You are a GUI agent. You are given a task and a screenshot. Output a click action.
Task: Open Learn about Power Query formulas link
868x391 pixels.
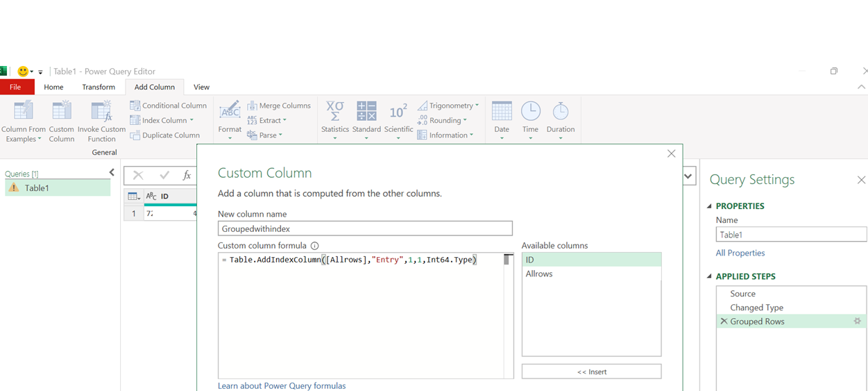[282, 385]
